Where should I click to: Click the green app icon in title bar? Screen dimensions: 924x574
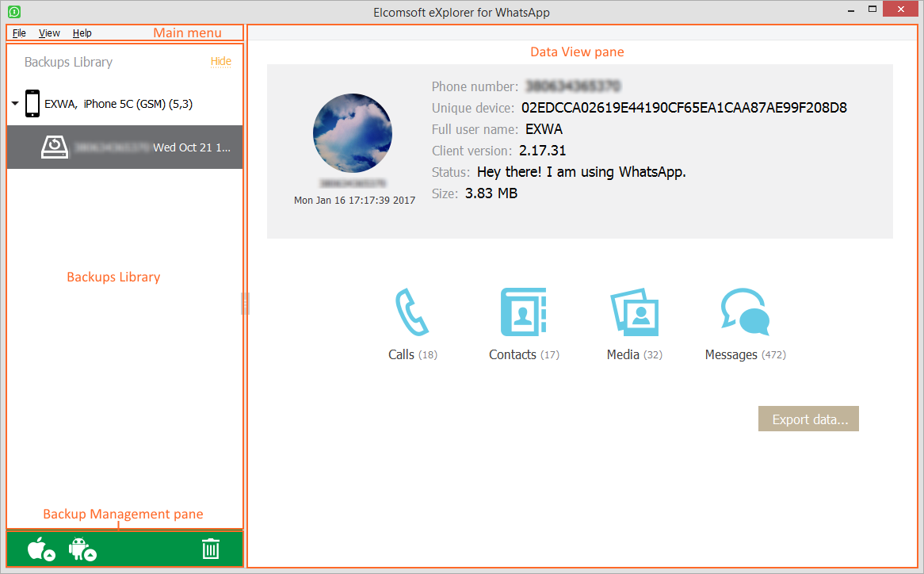click(14, 12)
